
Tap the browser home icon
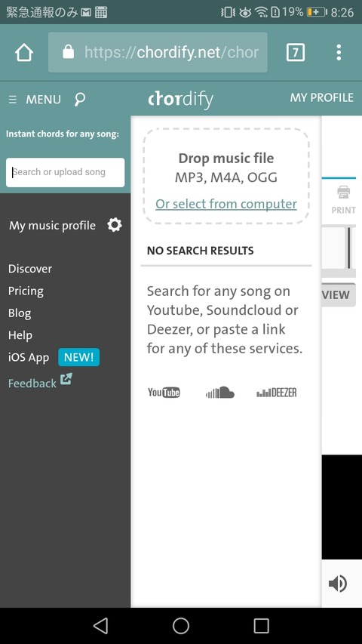click(24, 53)
